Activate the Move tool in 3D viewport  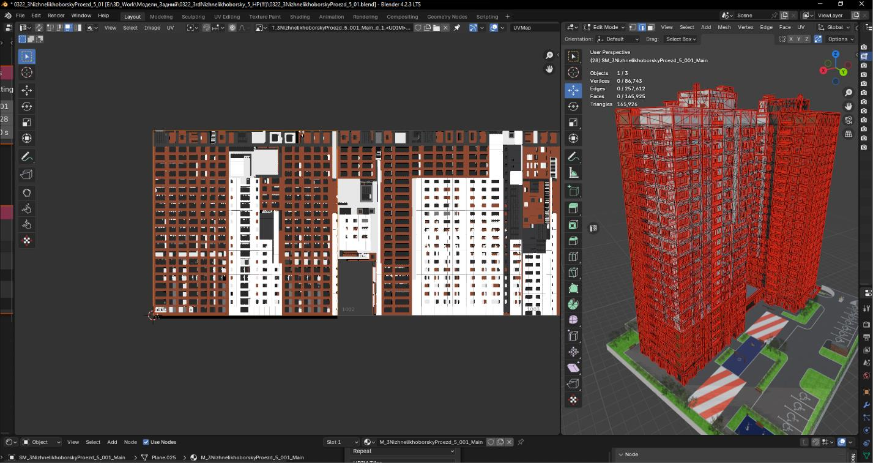573,90
